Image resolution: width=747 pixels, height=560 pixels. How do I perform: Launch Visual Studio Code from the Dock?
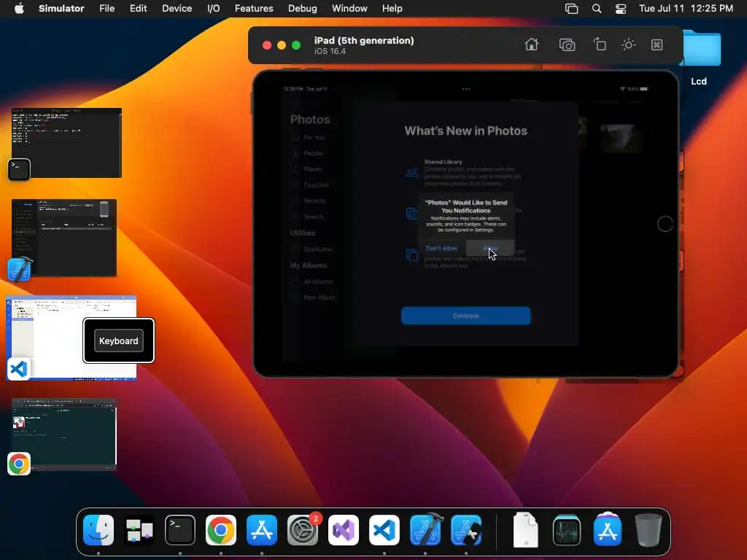coord(384,530)
